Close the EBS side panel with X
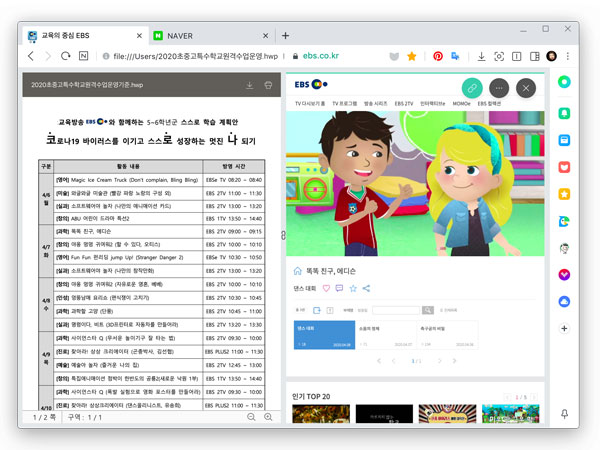The width and height of the screenshot is (600, 450). [527, 88]
